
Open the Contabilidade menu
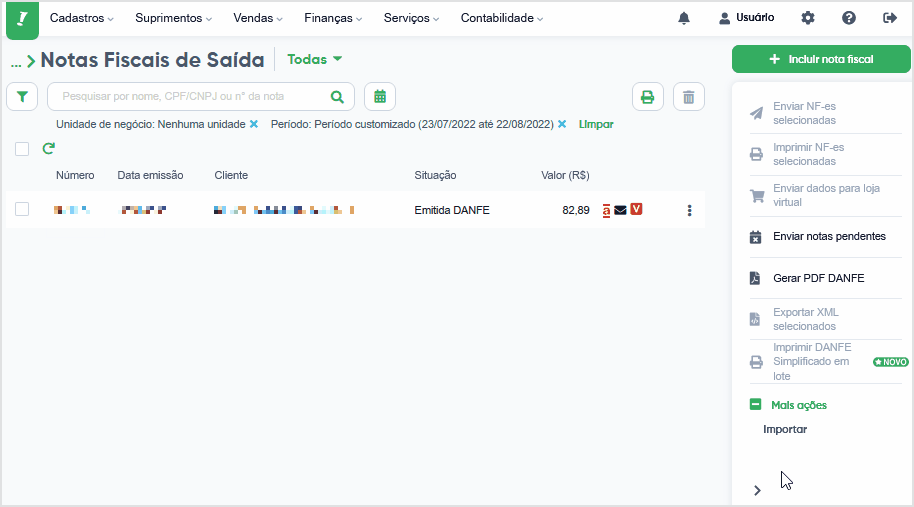(x=502, y=18)
